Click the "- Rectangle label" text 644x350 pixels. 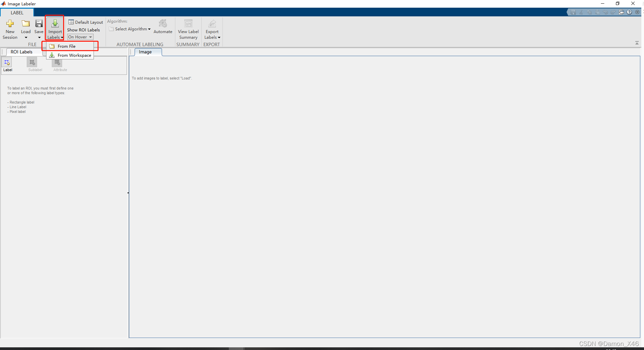click(x=21, y=102)
